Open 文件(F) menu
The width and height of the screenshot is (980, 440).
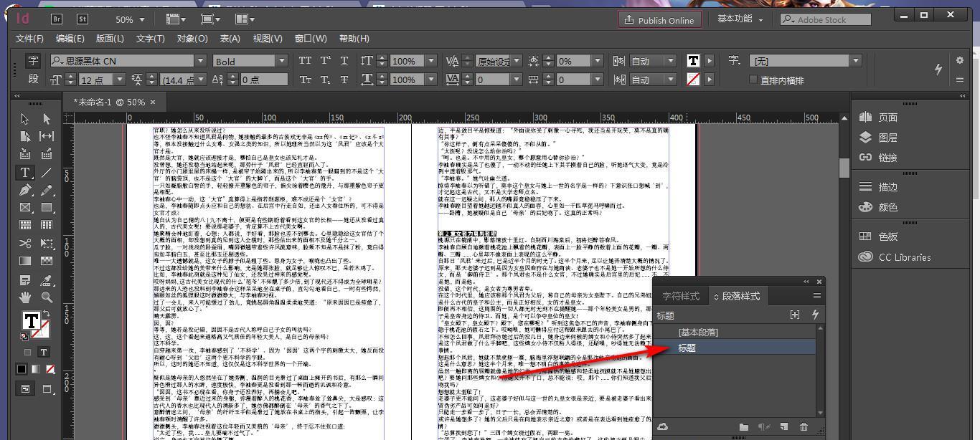(29, 39)
